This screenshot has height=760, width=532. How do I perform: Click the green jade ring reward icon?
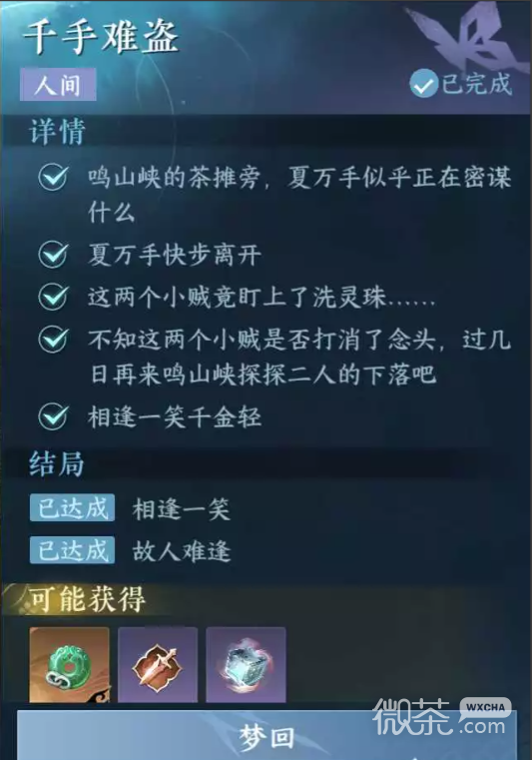click(69, 664)
